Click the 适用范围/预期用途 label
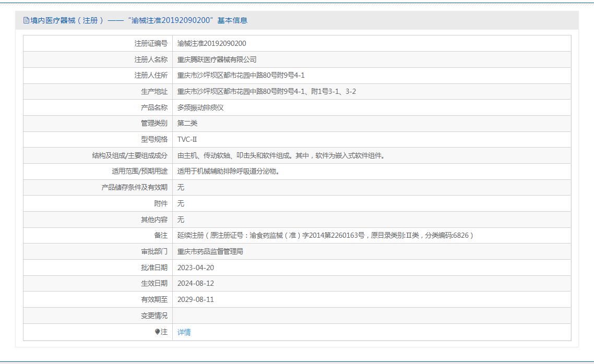594x364 pixels. click(139, 172)
